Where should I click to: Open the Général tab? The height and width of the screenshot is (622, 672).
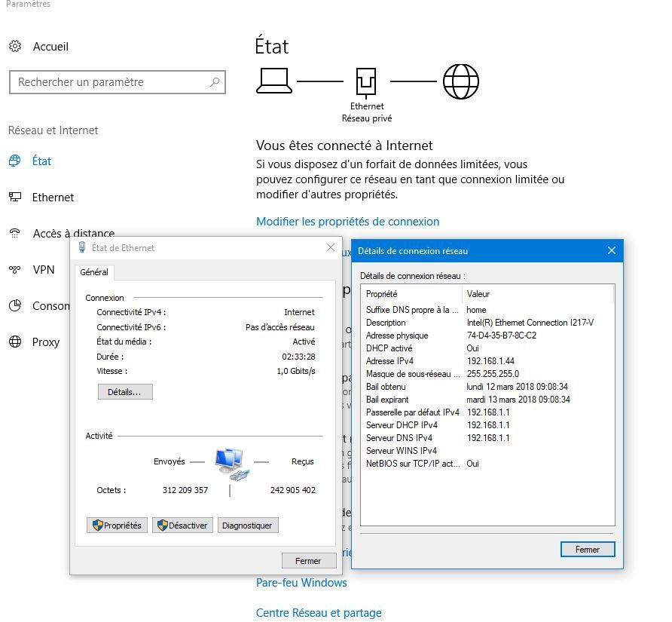[94, 272]
